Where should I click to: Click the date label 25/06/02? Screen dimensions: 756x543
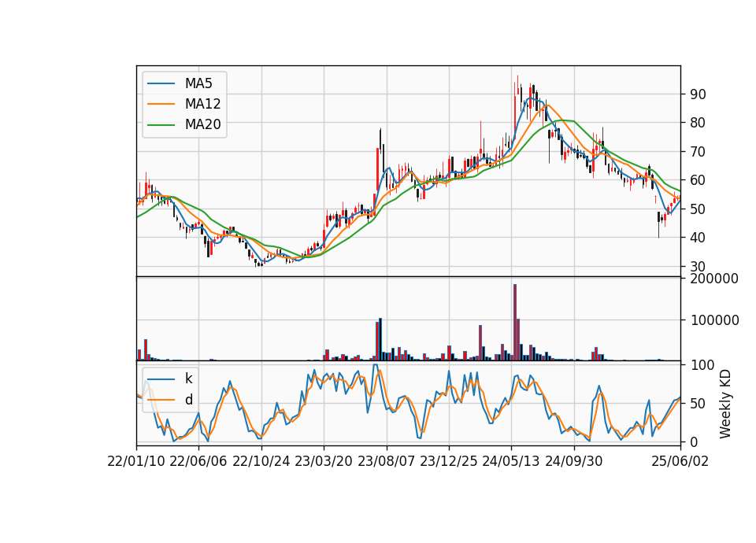point(680,461)
